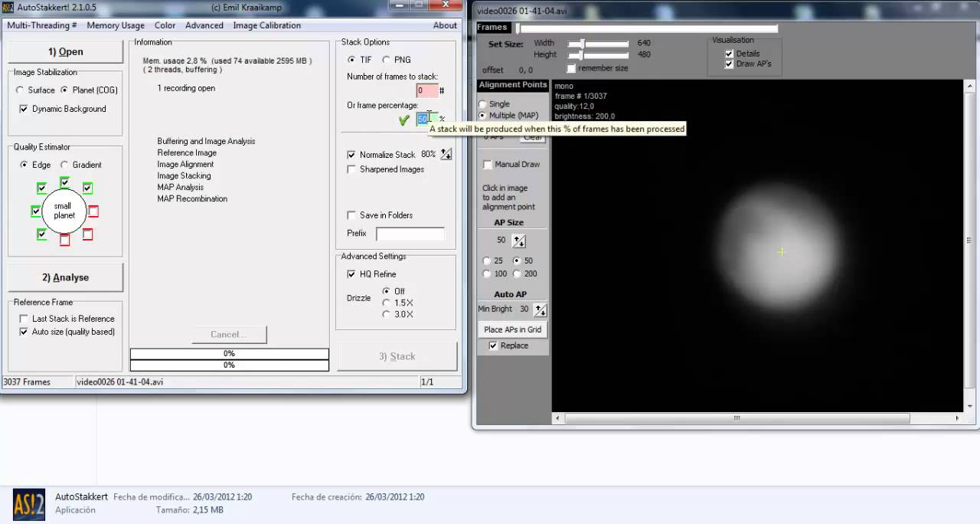Click the small planet circle

[x=63, y=211]
